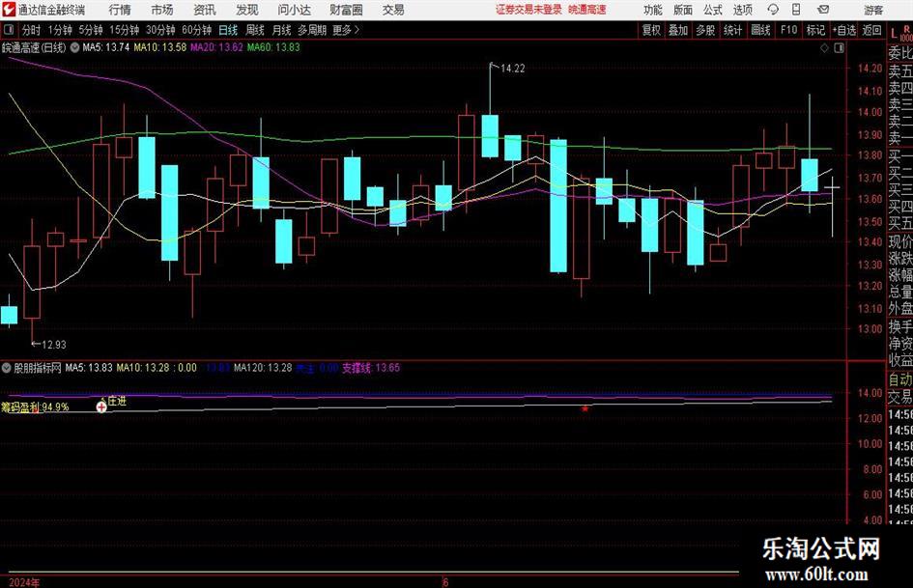Viewport: 913px width, 588px height.
Task: Open the 资讯 menu
Action: coord(205,10)
